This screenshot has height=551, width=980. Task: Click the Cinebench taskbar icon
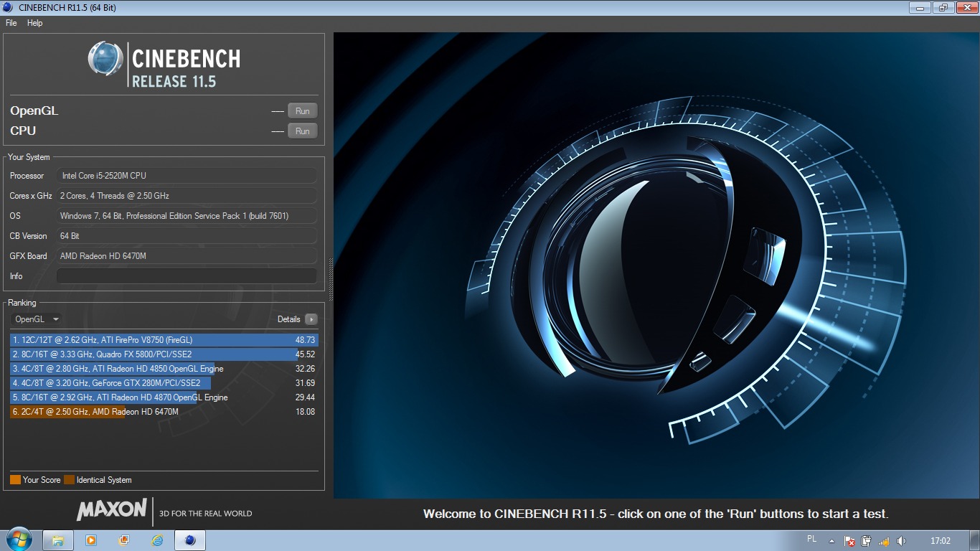coord(190,540)
